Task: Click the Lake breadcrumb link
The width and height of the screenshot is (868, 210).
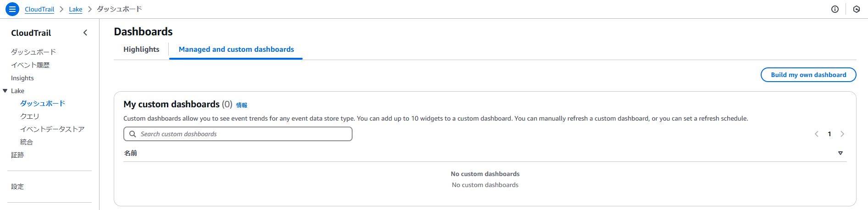Action: pos(76,9)
